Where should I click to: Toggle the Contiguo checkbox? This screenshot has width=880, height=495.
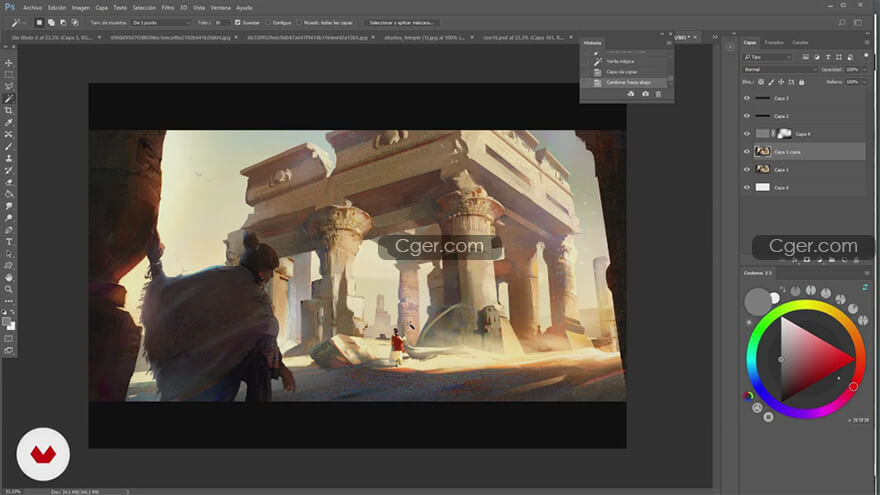[268, 22]
